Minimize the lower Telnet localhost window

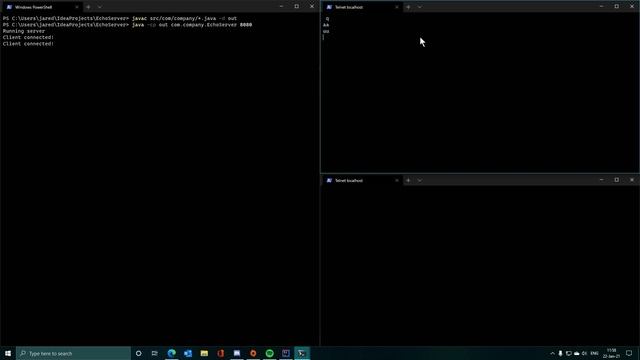[601, 180]
